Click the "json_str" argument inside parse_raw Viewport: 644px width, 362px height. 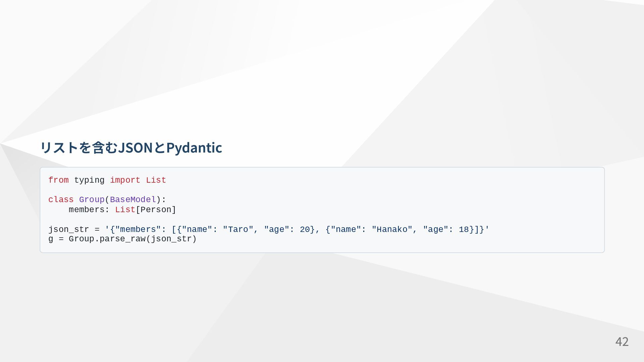pyautogui.click(x=171, y=239)
